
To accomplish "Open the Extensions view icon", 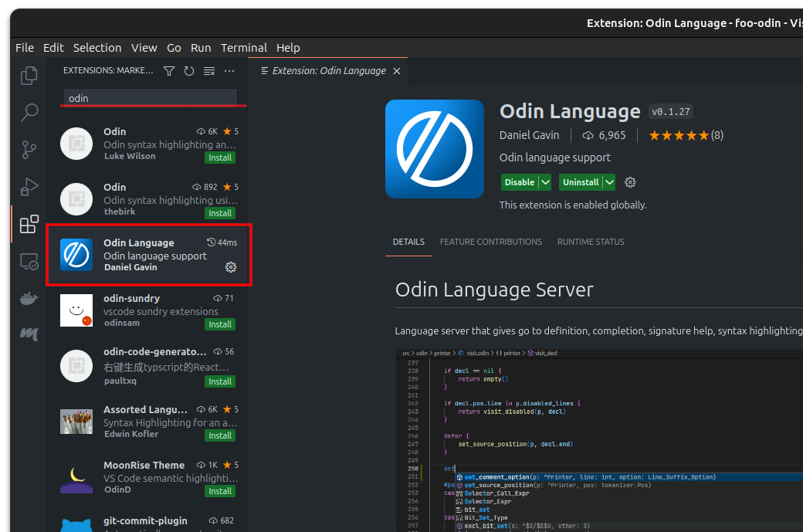I will tap(29, 224).
